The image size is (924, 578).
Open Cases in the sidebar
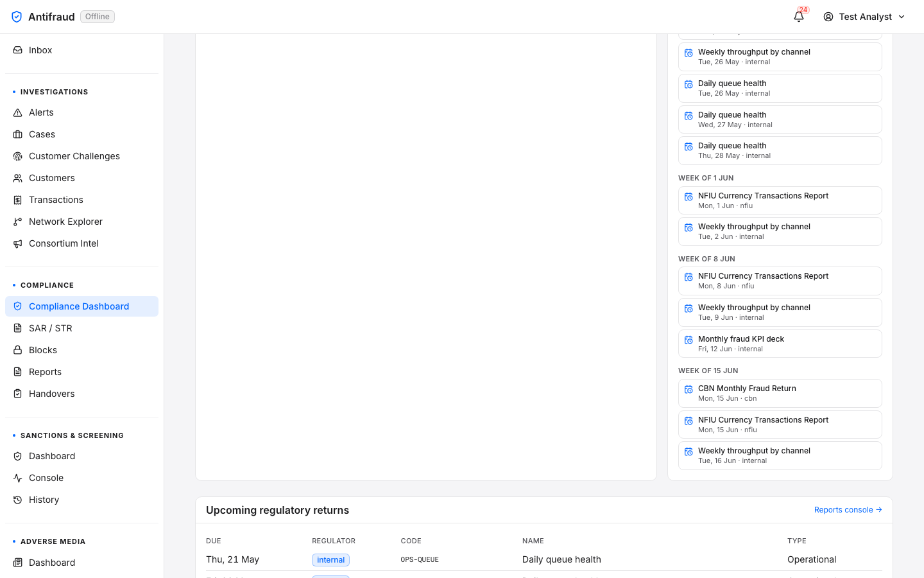point(81,134)
